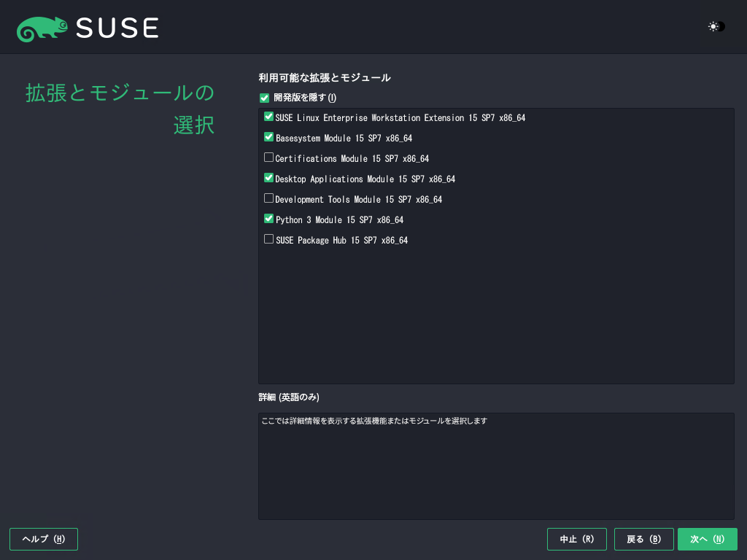Uncheck Desktop Applications Module checkbox

268,178
